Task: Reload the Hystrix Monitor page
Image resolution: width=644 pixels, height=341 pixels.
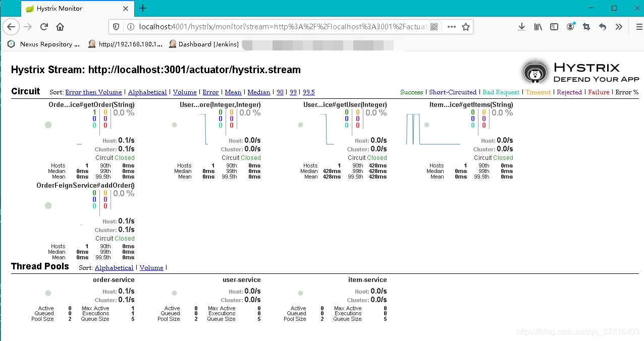Action: click(44, 27)
